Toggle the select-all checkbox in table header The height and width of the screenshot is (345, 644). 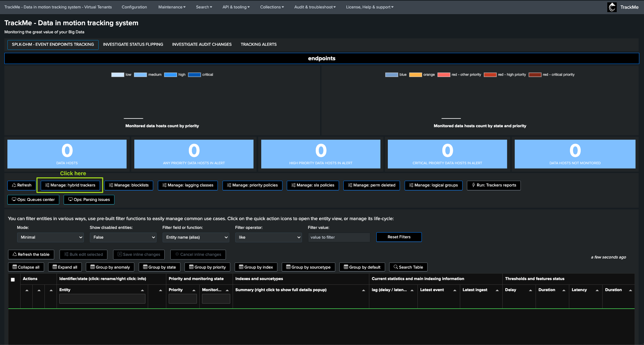coord(13,280)
